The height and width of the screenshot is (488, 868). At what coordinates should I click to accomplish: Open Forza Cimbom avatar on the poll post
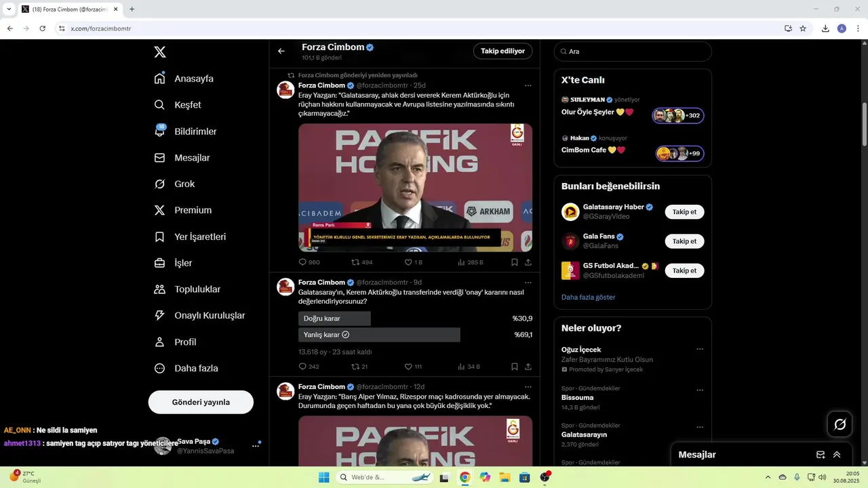(x=285, y=287)
